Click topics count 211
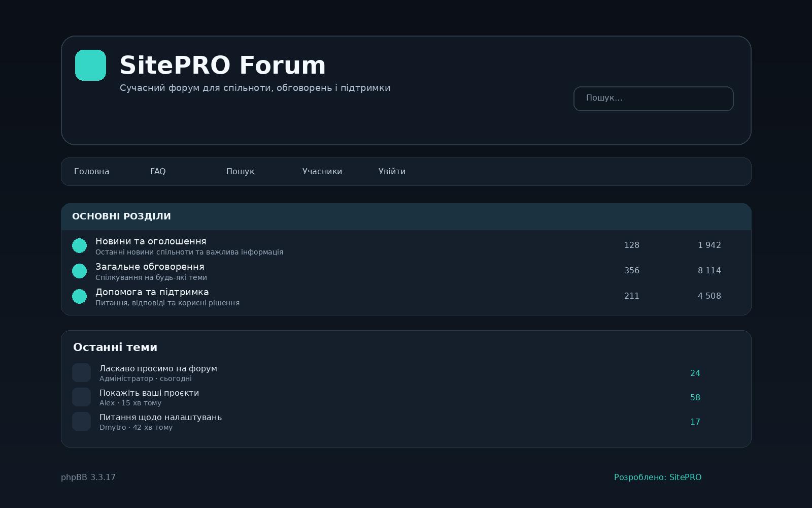812x508 pixels. [x=632, y=296]
